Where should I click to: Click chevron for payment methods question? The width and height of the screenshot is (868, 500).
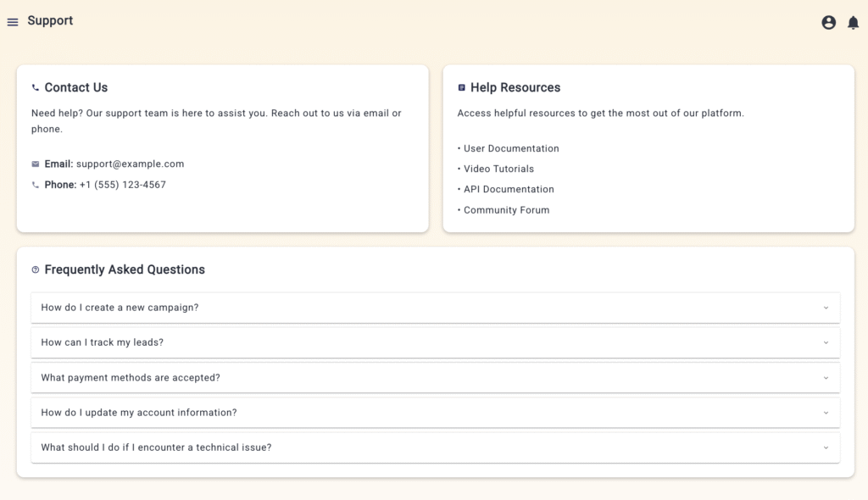pyautogui.click(x=826, y=378)
